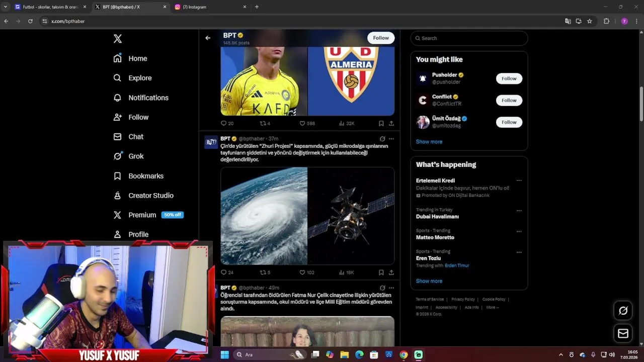Reply to the Zhuri Projesi post
This screenshot has height=362, width=644.
click(x=227, y=273)
